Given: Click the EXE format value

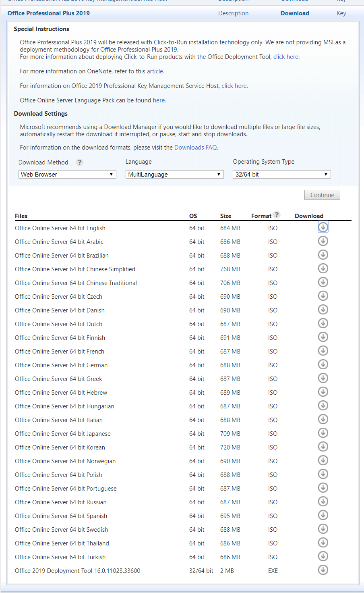Looking at the screenshot, I should click(x=273, y=571).
